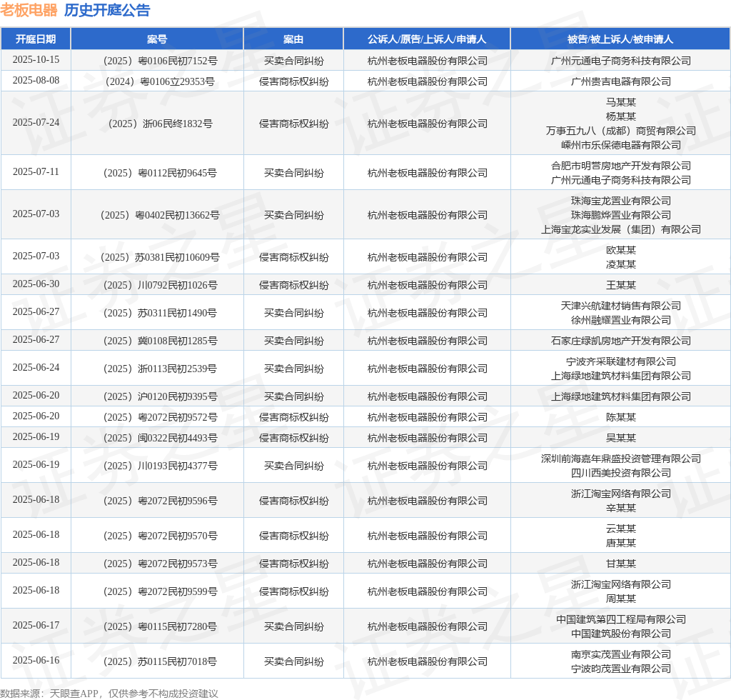The width and height of the screenshot is (731, 700).
Task: Click case number (2025)粤2072民初9570号
Action: click(160, 536)
